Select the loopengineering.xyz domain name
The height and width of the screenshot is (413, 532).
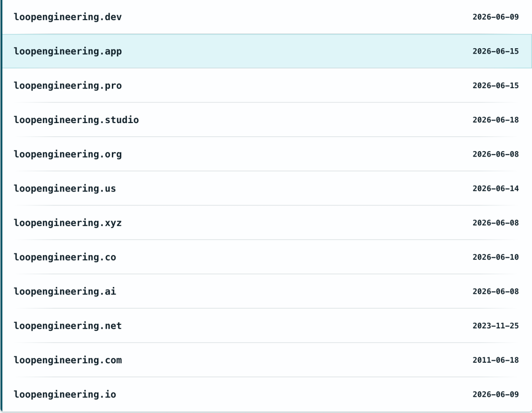point(67,223)
